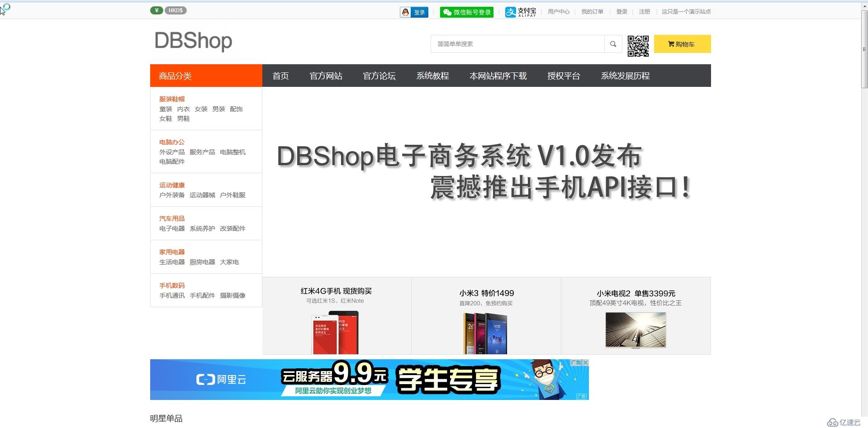Select 童装 subcategory
Image resolution: width=868 pixels, height=428 pixels.
(166, 109)
